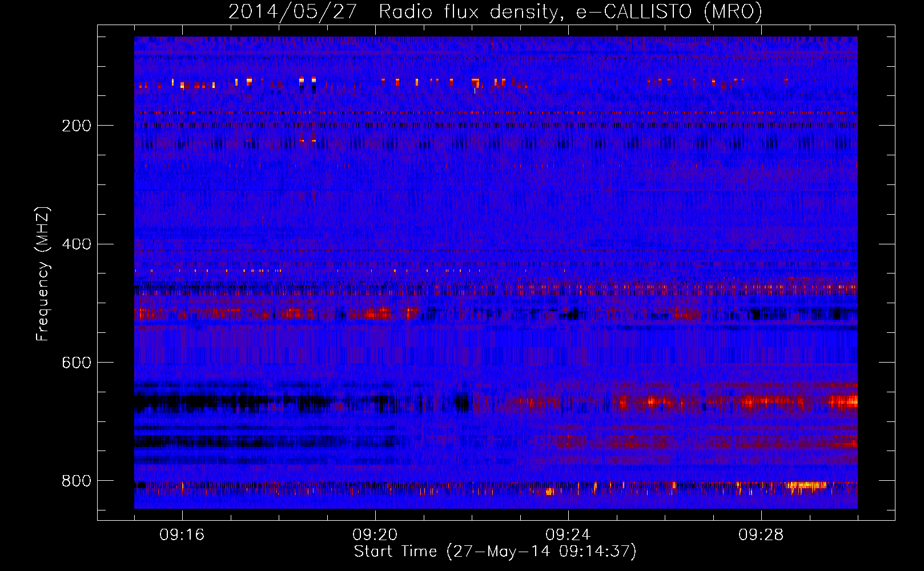Click the 400 frequency tick label

click(x=77, y=244)
